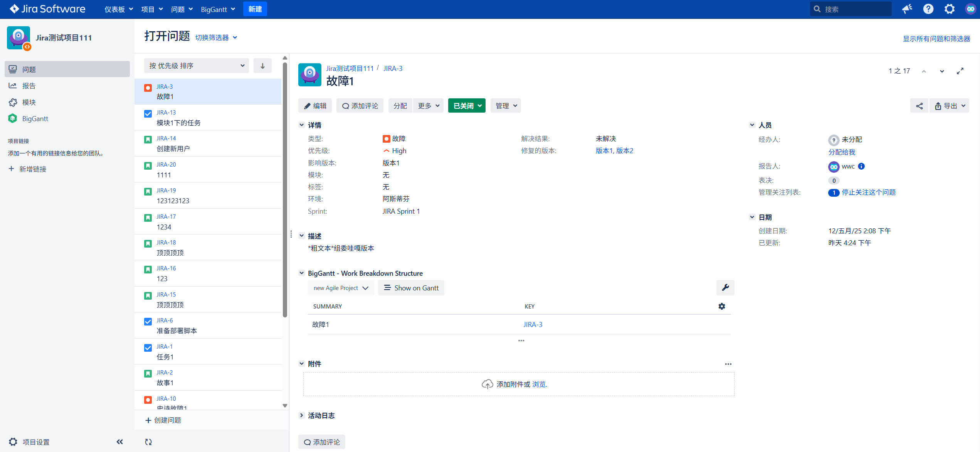Open the 已关闭 status dropdown

(467, 106)
